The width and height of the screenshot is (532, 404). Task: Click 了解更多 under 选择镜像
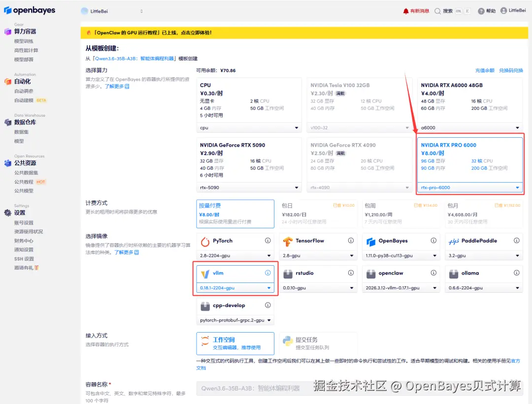point(126,252)
